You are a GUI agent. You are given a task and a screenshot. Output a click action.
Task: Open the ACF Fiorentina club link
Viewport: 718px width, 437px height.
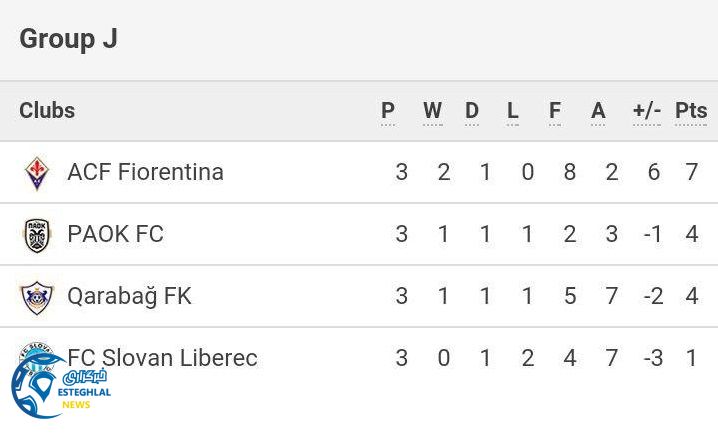pyautogui.click(x=145, y=172)
